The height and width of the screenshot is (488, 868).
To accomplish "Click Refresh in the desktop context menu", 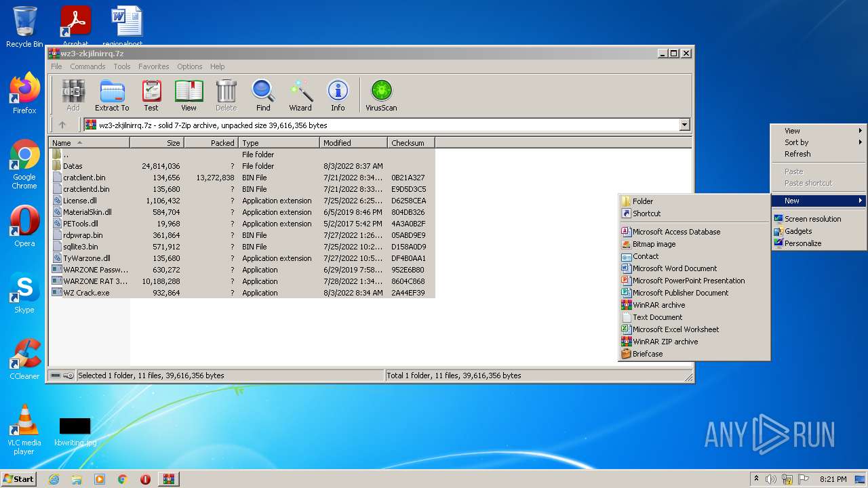I will 818,154.
